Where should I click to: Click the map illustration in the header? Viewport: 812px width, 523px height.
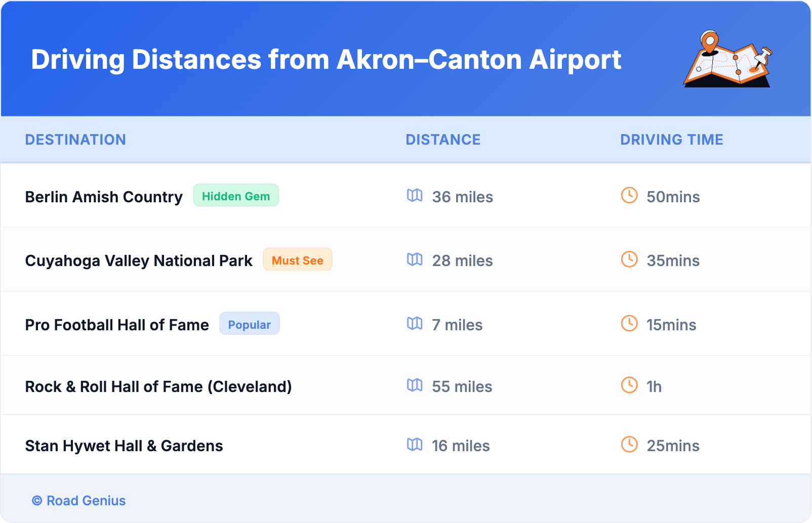tap(727, 59)
